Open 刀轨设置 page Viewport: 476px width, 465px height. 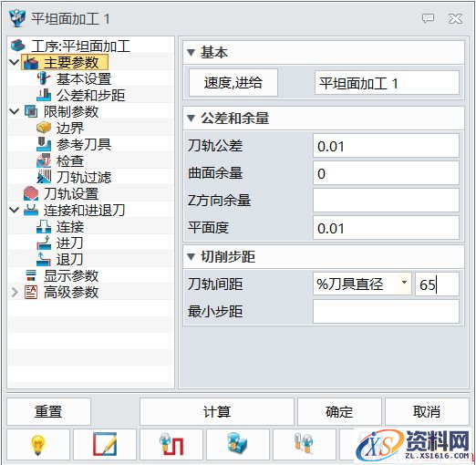click(x=71, y=193)
